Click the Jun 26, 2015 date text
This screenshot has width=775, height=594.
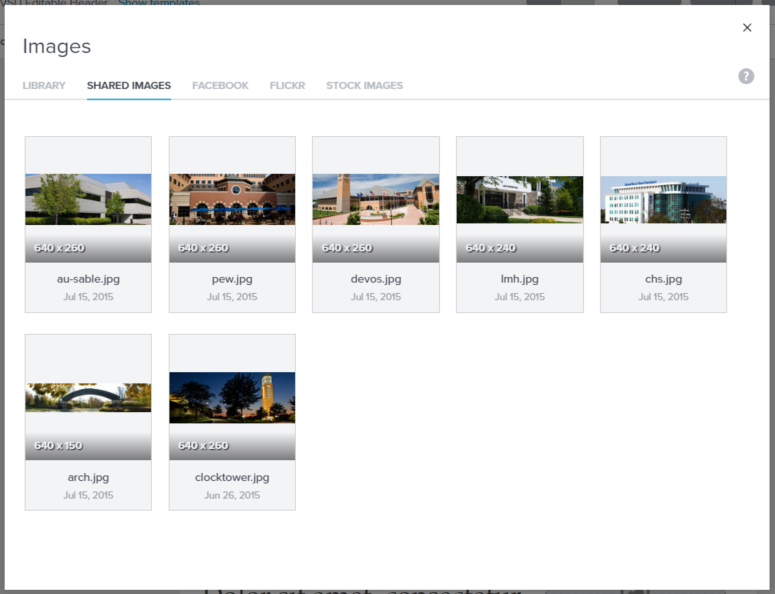[x=232, y=495]
